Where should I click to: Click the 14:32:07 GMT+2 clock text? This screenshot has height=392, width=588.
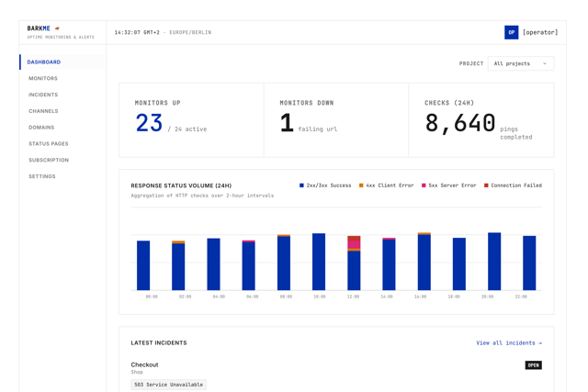click(137, 33)
